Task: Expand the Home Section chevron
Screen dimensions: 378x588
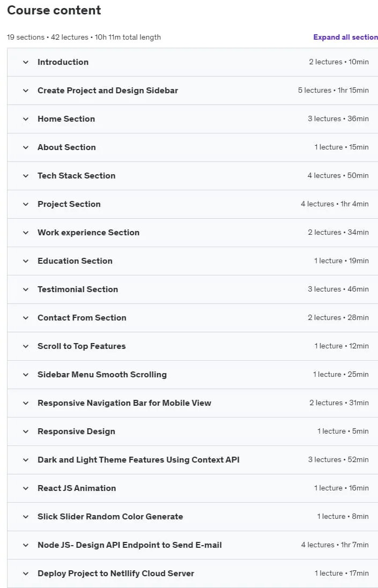Action: [26, 119]
